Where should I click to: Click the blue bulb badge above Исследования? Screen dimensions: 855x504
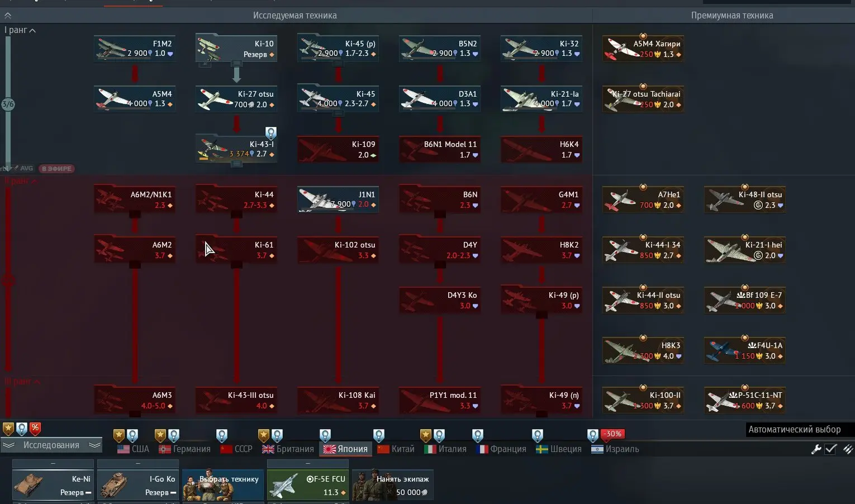click(x=21, y=429)
